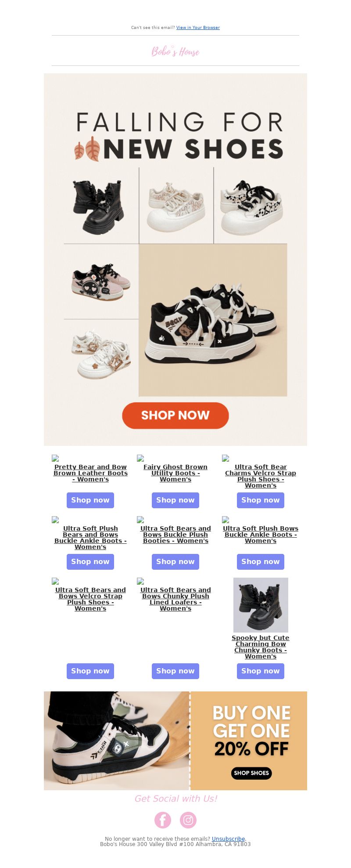The image size is (351, 868).
Task: Click broken image icon above Fairy Ghost boots
Action: [140, 458]
